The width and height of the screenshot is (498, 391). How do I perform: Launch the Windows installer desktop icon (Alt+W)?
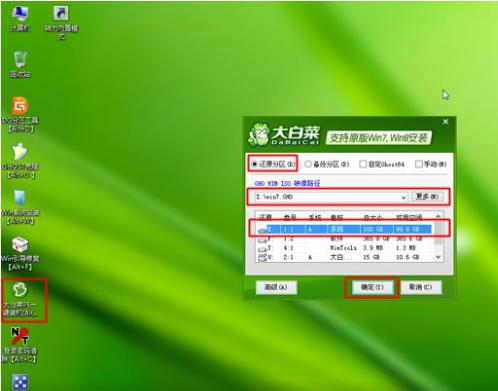tap(20, 207)
